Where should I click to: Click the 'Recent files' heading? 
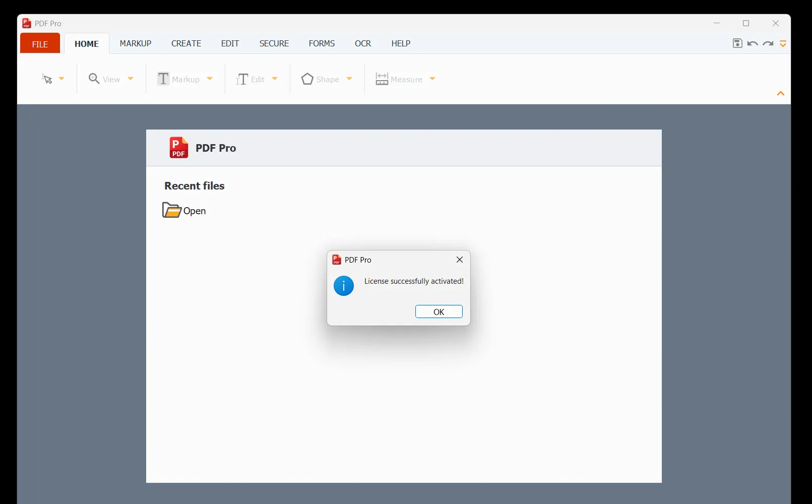tap(195, 185)
